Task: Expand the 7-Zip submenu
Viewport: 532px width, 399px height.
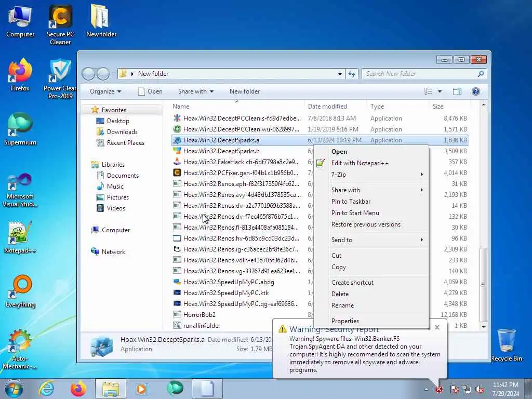Action: tap(372, 175)
